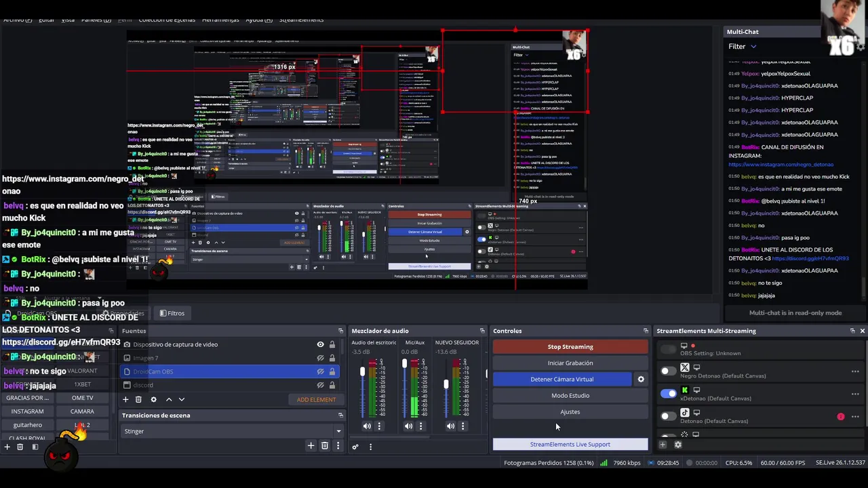The width and height of the screenshot is (868, 488).
Task: Open more options for xDetonao
Action: click(855, 394)
